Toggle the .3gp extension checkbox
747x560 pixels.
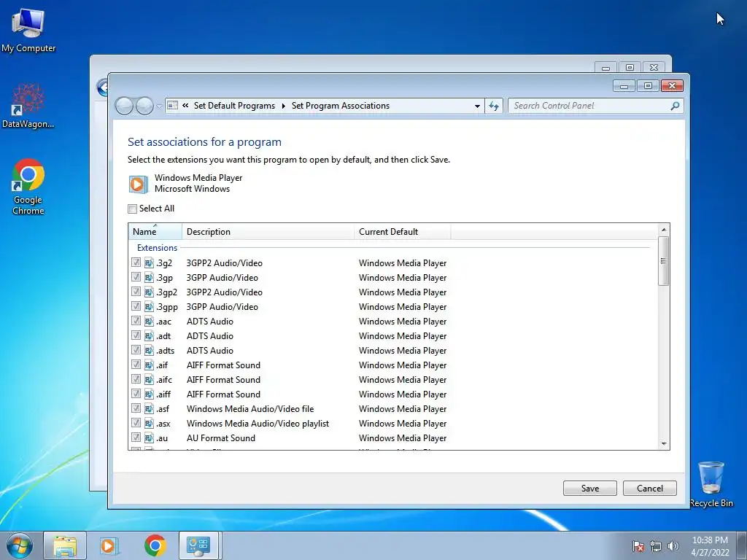[136, 277]
